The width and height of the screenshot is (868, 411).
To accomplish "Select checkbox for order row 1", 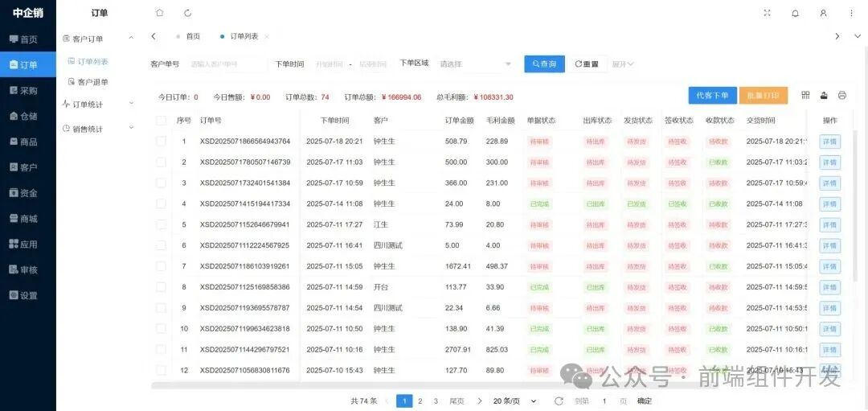I will point(161,142).
